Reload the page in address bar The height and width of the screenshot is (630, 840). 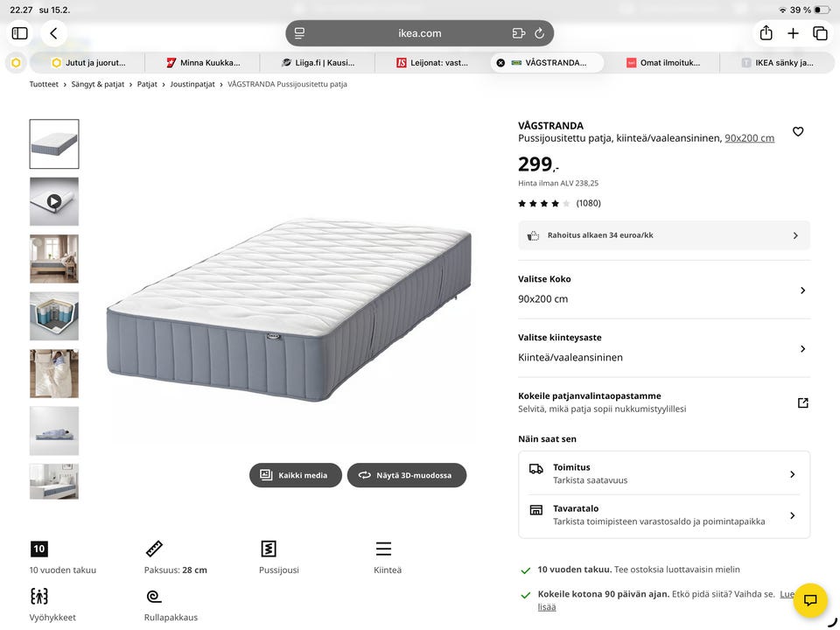(x=539, y=33)
